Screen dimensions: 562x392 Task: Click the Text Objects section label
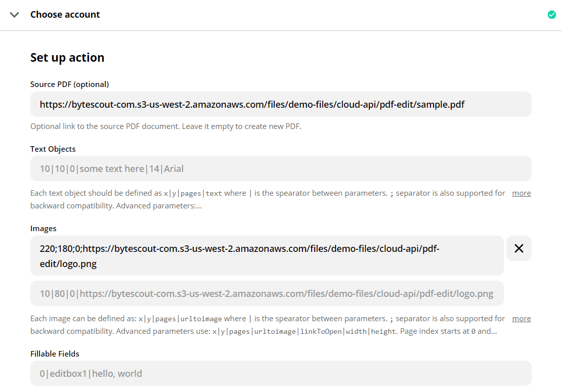(x=53, y=149)
